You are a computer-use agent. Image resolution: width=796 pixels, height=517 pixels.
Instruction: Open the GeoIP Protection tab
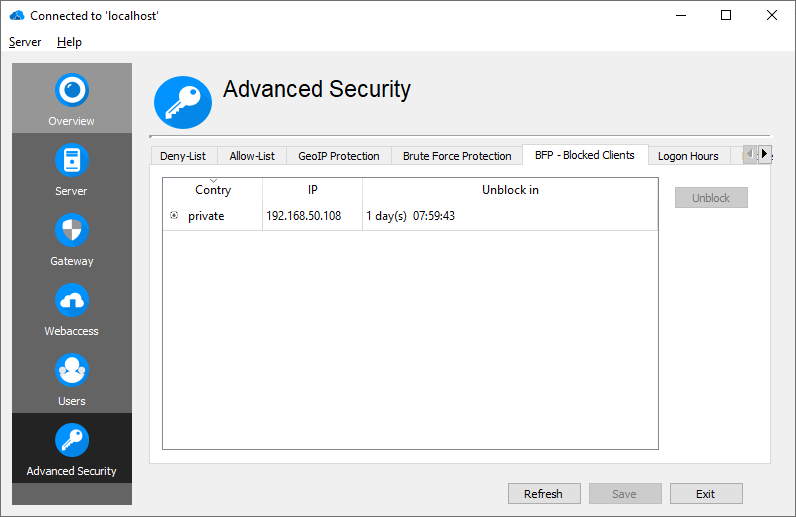click(339, 156)
